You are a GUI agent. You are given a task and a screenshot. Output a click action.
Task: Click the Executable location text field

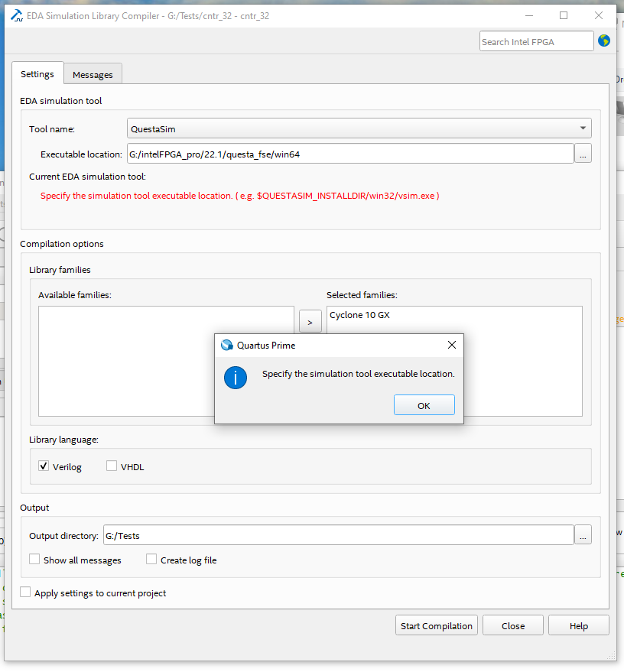(350, 154)
